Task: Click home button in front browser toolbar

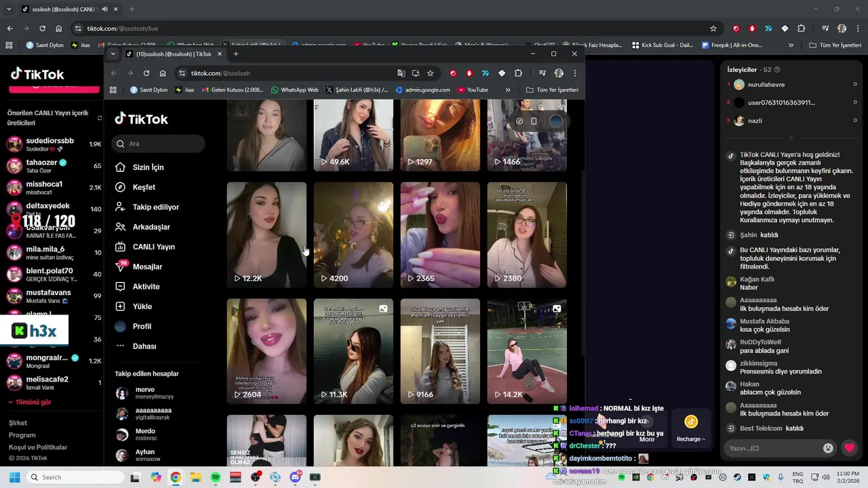Action: click(163, 73)
